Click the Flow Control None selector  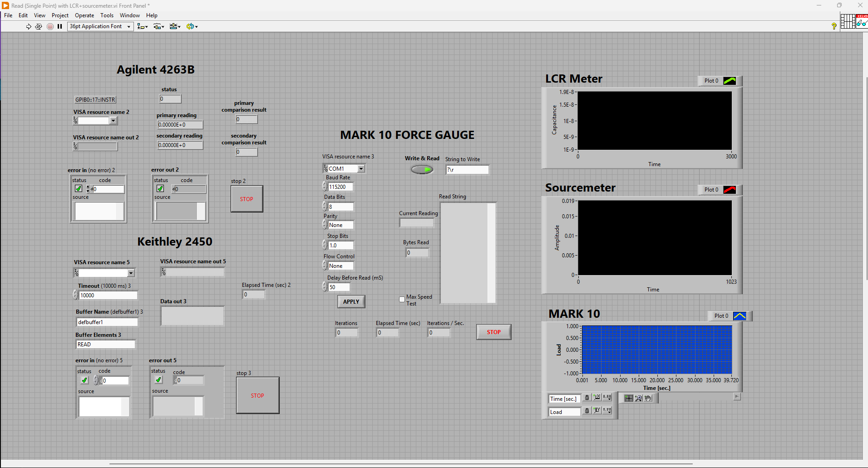point(340,266)
